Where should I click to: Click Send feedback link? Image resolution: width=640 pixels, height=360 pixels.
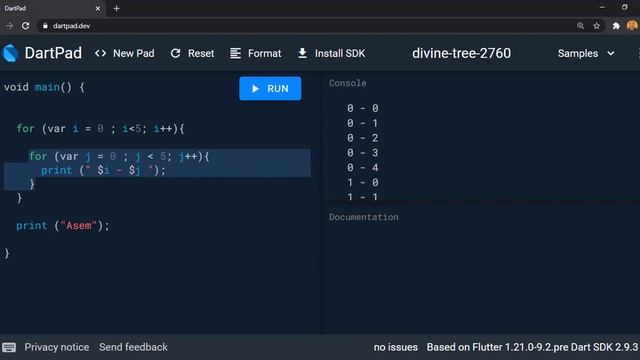coord(133,347)
